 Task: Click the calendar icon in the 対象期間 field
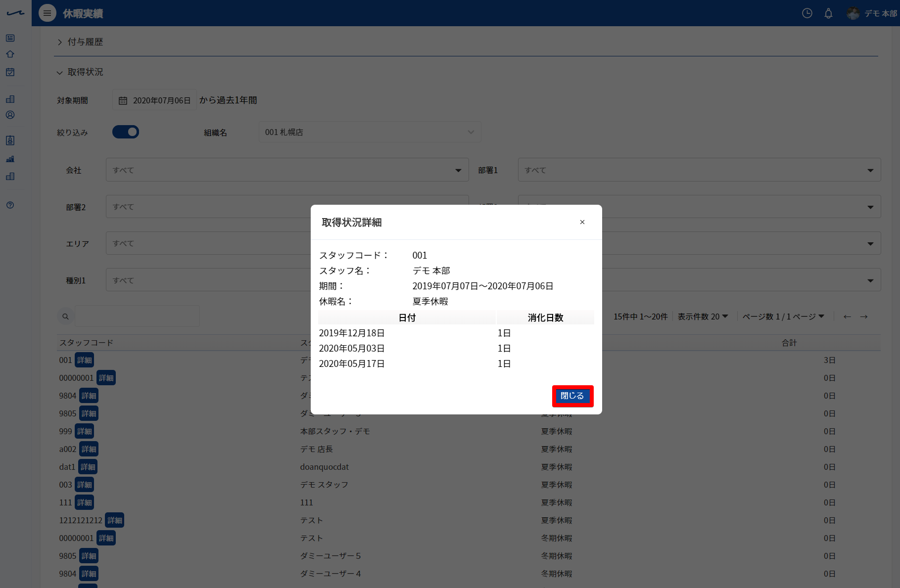[123, 100]
